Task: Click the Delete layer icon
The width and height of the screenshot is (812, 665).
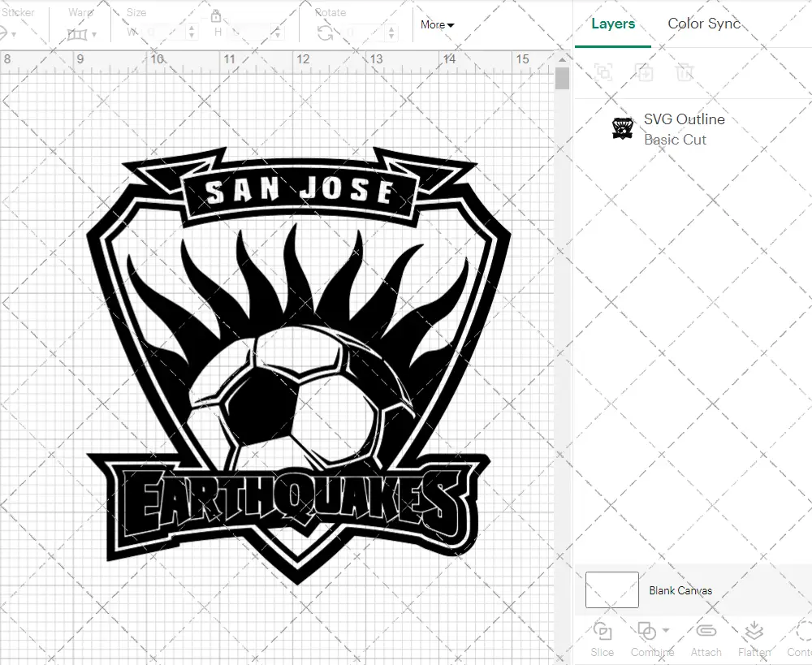Action: coord(685,72)
